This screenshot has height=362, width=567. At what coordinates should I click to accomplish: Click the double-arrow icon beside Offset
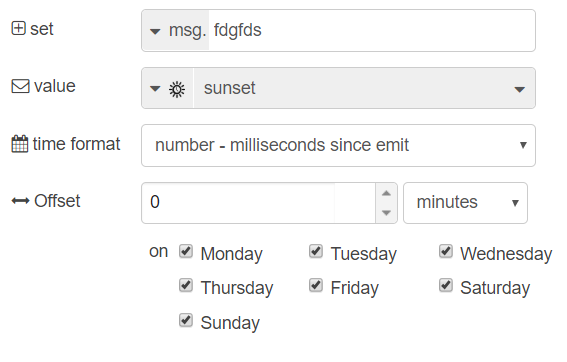click(x=20, y=201)
